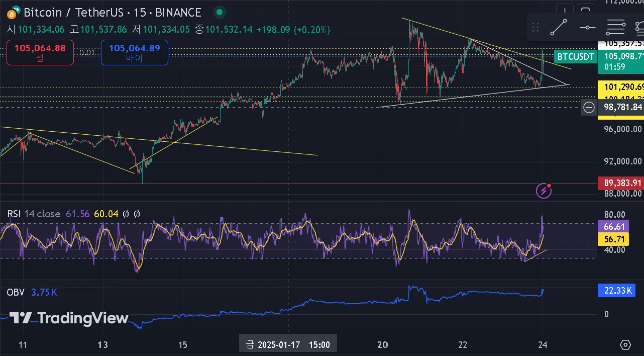Click the TradingView logo
Image resolution: width=644 pixels, height=356 pixels.
69,318
